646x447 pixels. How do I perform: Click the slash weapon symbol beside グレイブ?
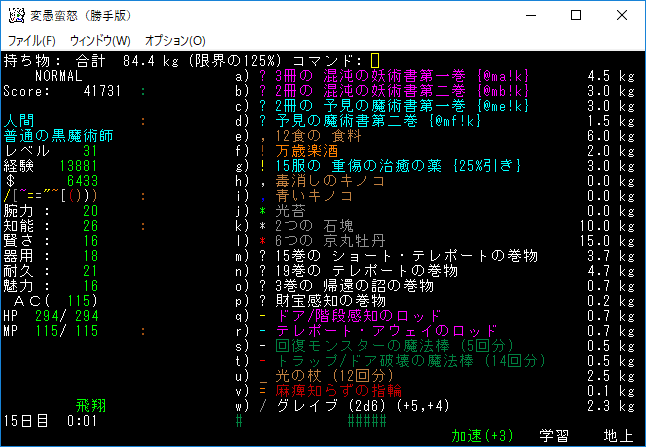[263, 405]
